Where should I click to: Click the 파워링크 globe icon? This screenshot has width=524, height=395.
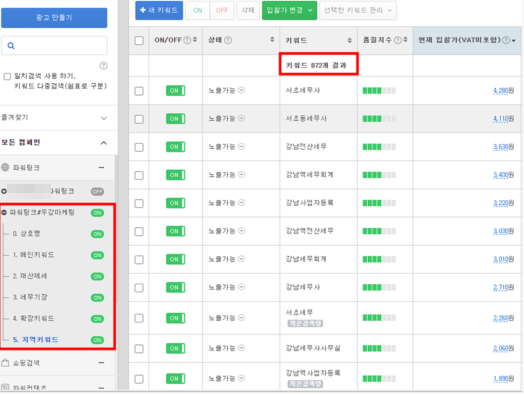click(5, 167)
